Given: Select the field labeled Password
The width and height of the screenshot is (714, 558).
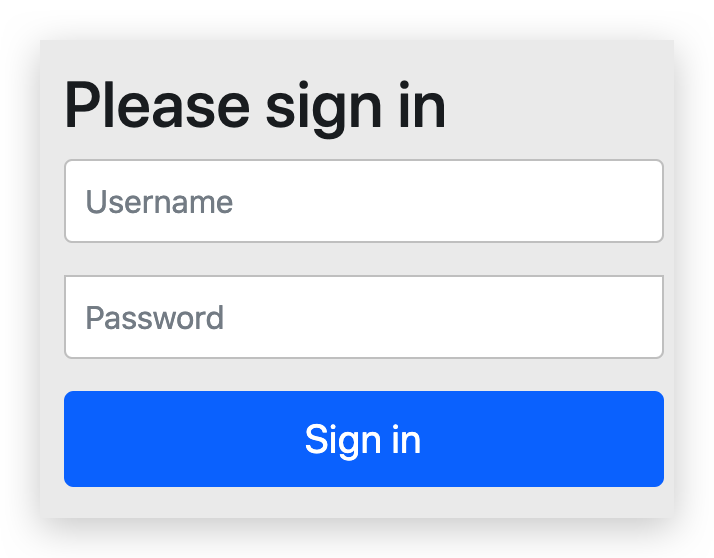Looking at the screenshot, I should pos(363,317).
